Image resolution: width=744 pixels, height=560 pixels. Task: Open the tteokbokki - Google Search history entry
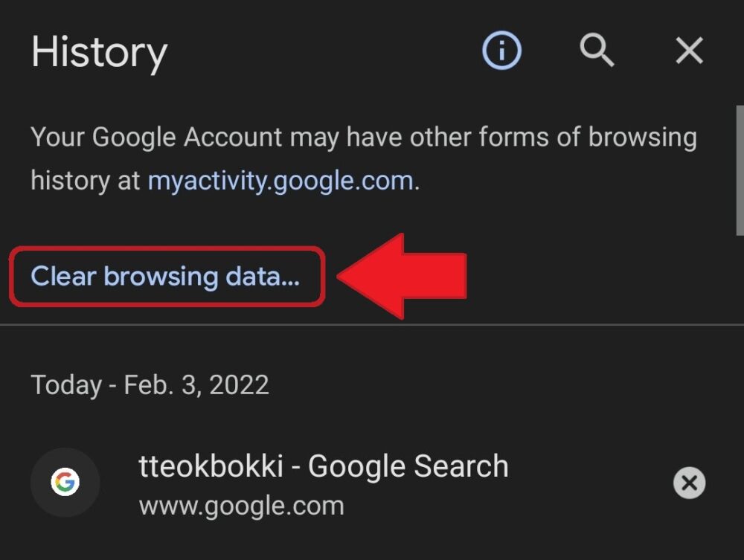(324, 466)
